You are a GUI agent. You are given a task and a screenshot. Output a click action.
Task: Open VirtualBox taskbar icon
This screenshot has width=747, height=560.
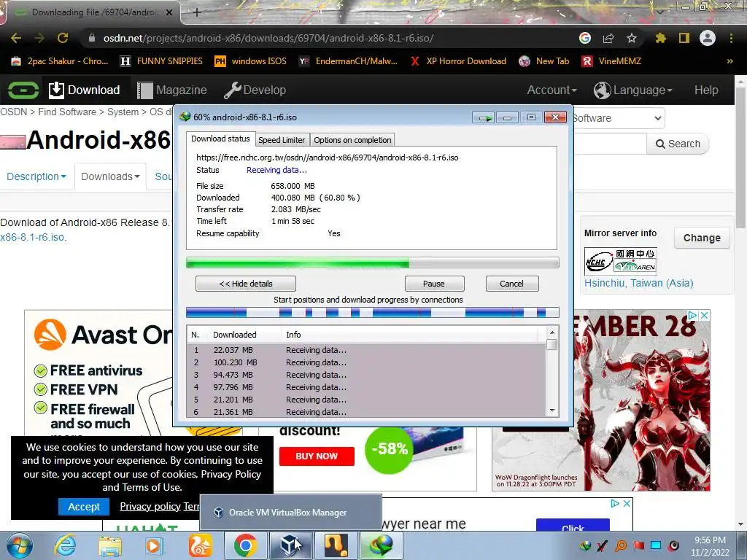pos(290,545)
